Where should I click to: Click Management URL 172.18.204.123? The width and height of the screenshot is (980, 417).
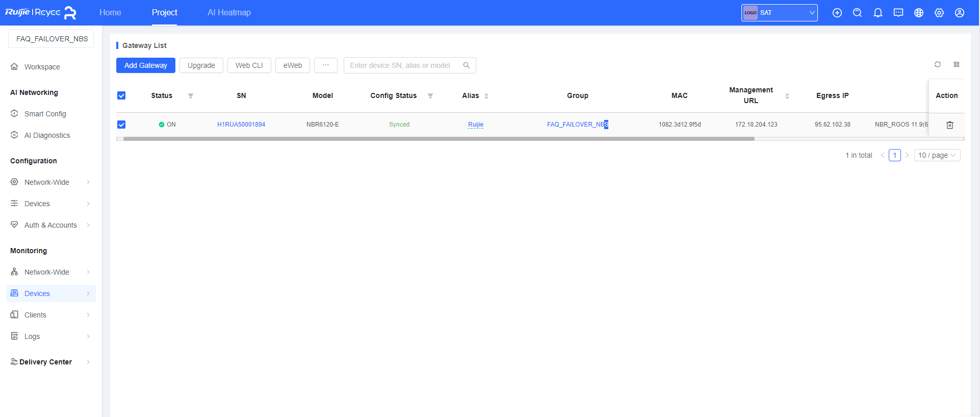pos(756,125)
